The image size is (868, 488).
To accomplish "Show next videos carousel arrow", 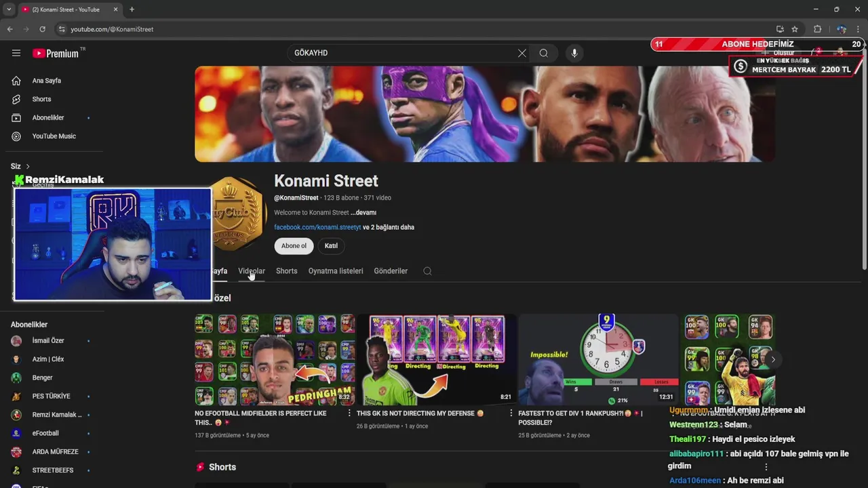I will [773, 360].
